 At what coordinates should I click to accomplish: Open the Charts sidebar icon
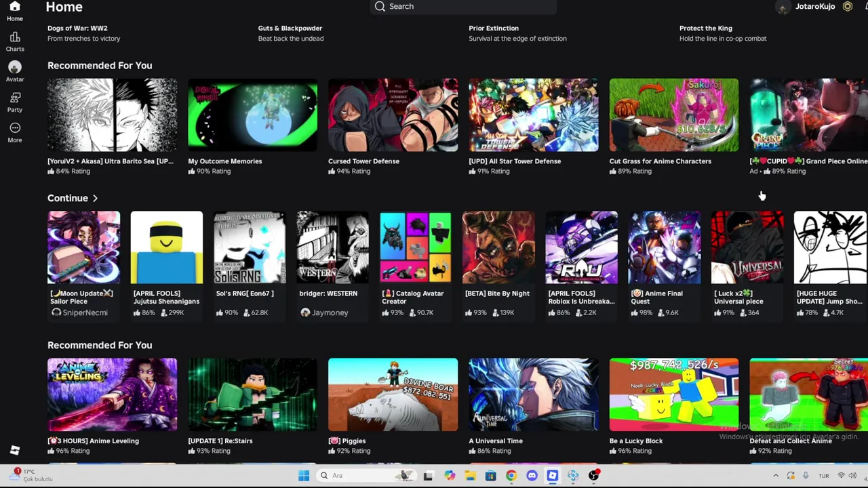point(15,37)
